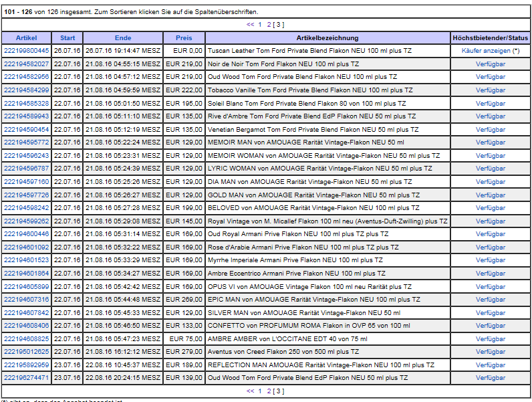Select end date '22.08.16 20:24:15 MESZ'
The image size is (532, 402).
point(123,378)
